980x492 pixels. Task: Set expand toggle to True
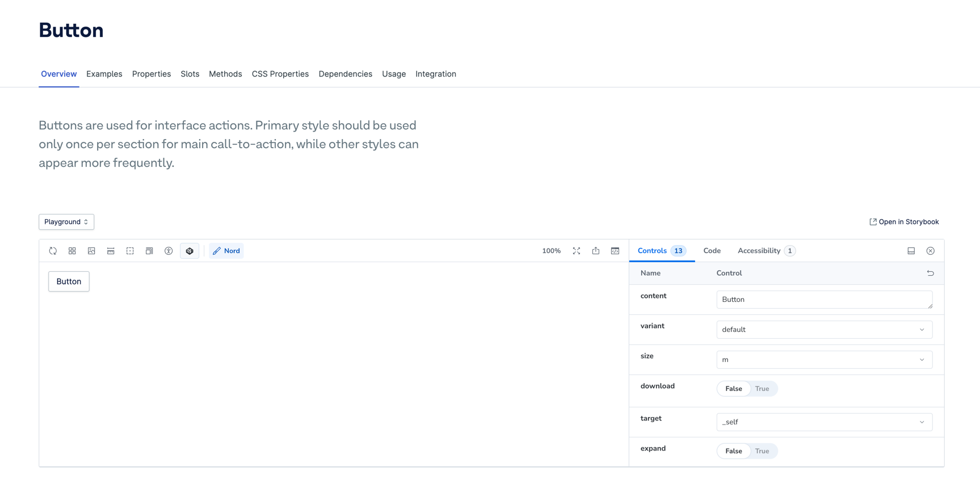click(x=762, y=451)
